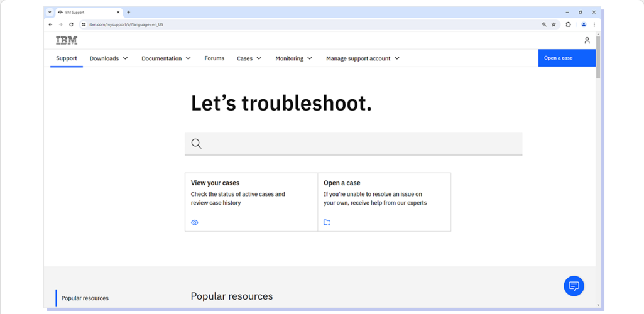Go back with the browser back arrow

point(50,24)
